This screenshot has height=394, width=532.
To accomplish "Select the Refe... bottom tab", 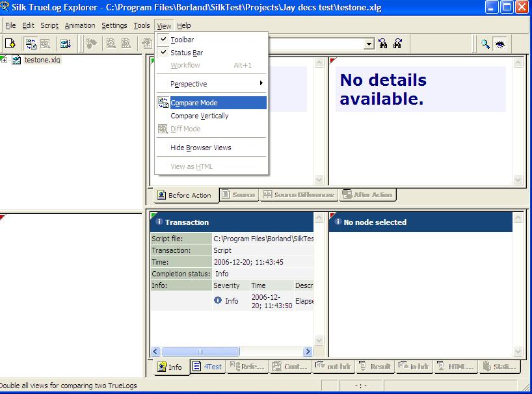I will (x=247, y=367).
